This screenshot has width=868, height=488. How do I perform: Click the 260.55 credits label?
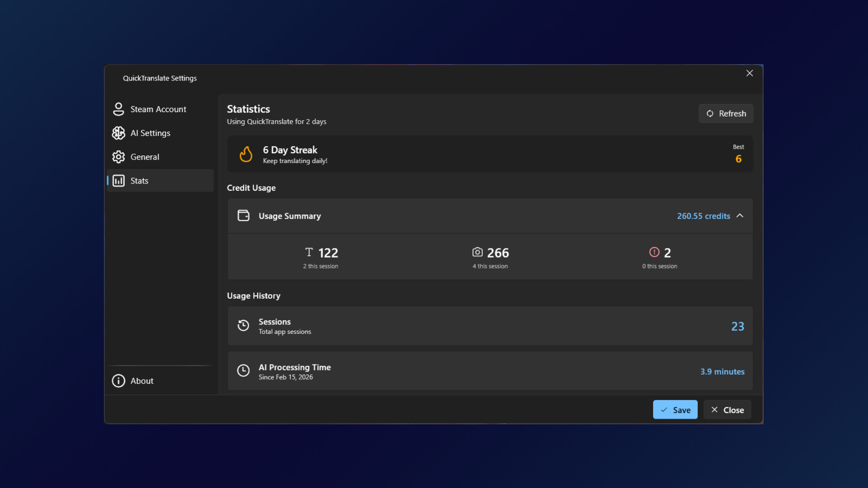[703, 216]
